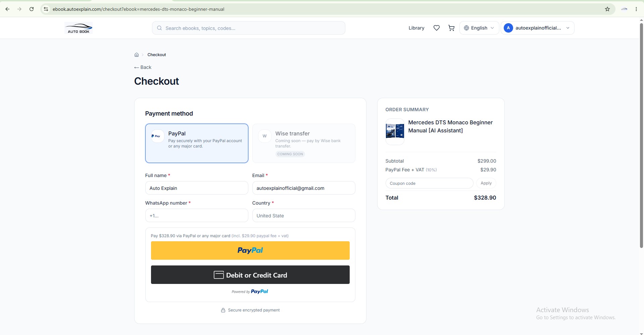
Task: Click the Secure encrypted payment text
Action: click(x=254, y=310)
